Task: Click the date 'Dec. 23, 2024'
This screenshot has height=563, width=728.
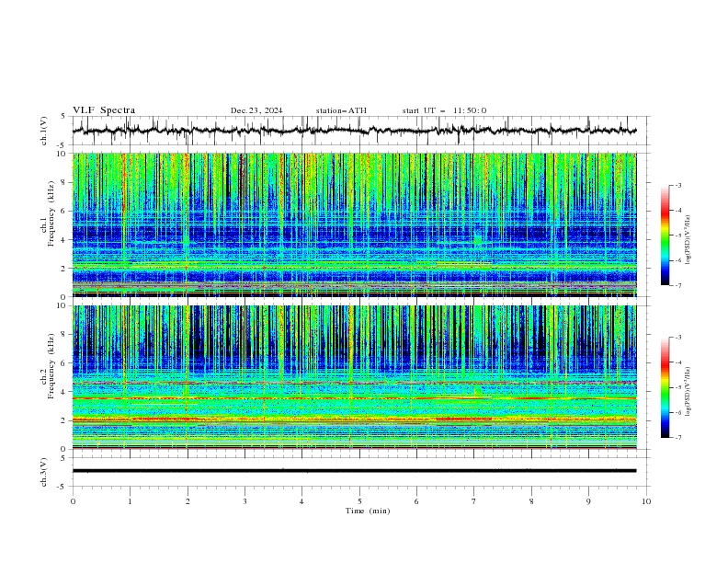Action: pyautogui.click(x=256, y=110)
